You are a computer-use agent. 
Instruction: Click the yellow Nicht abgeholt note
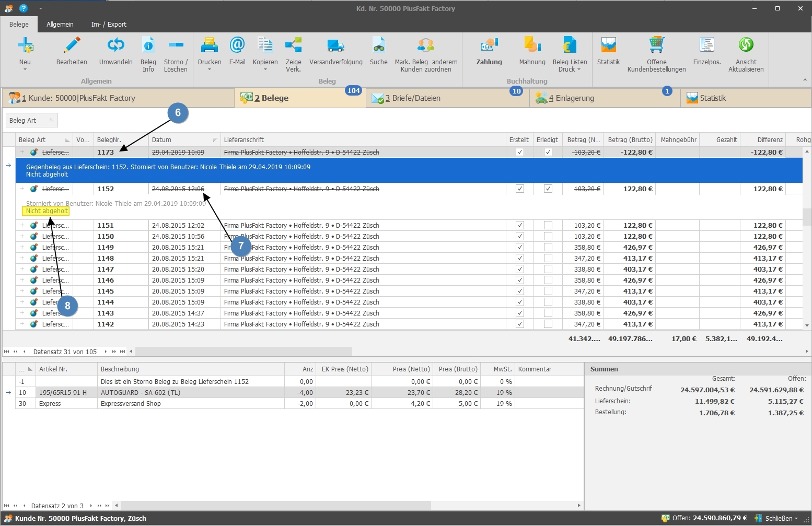[x=47, y=211]
